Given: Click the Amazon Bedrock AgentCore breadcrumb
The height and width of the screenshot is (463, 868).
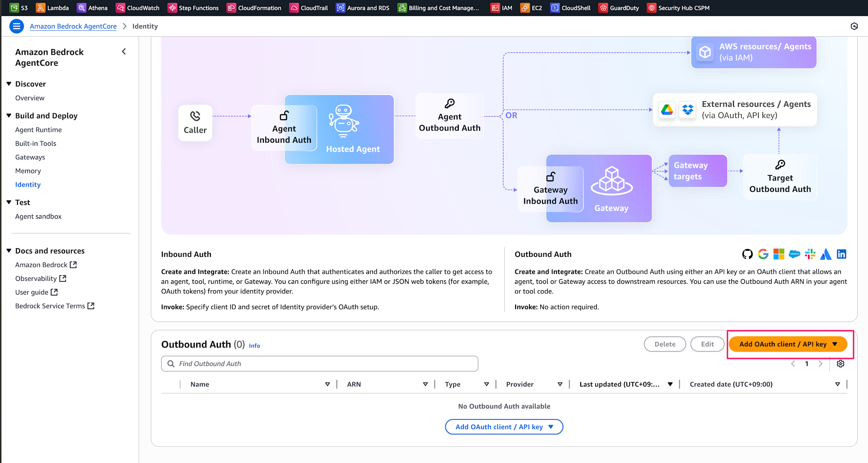Looking at the screenshot, I should point(73,26).
